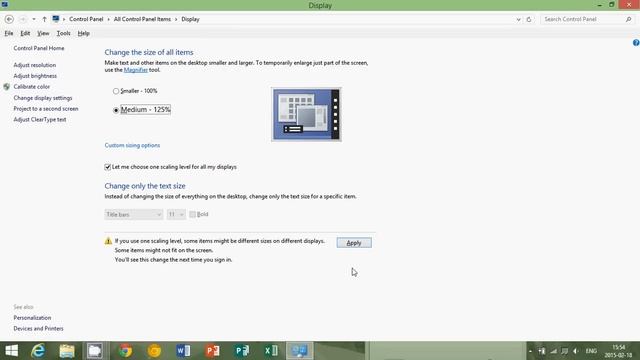The image size is (640, 360).
Task: Click Control Panel in the breadcrumb
Action: (86, 19)
